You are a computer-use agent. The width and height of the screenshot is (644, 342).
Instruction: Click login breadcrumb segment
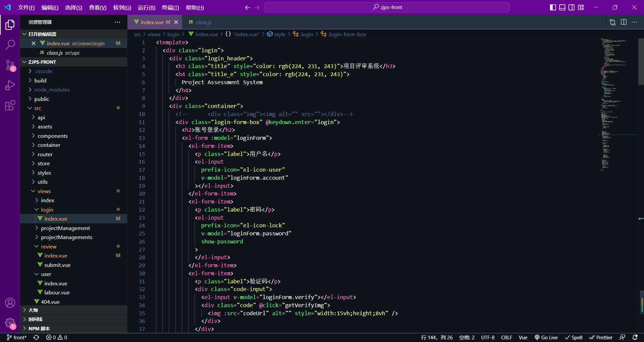(173, 34)
